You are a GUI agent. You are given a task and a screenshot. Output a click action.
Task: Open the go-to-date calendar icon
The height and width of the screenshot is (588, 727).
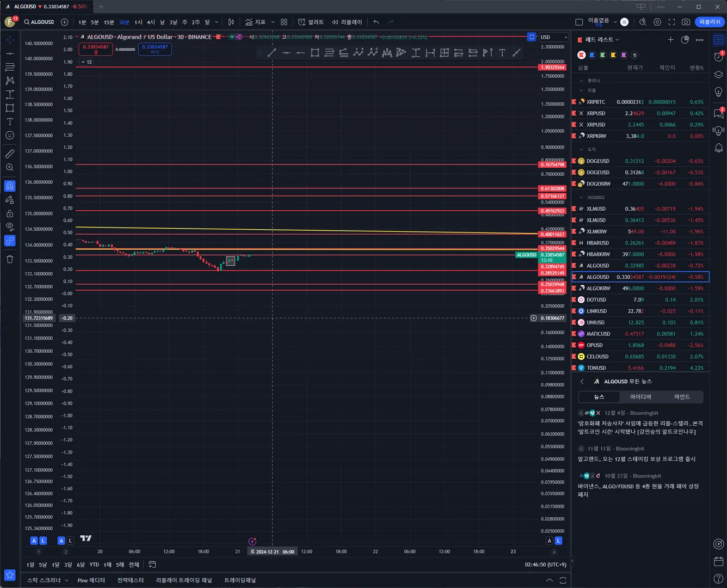[152, 565]
